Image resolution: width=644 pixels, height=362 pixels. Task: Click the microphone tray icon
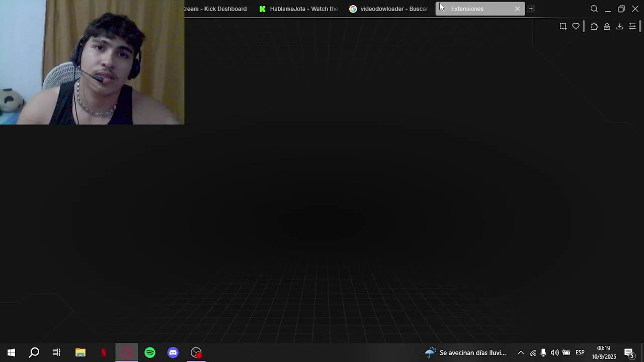point(543,352)
